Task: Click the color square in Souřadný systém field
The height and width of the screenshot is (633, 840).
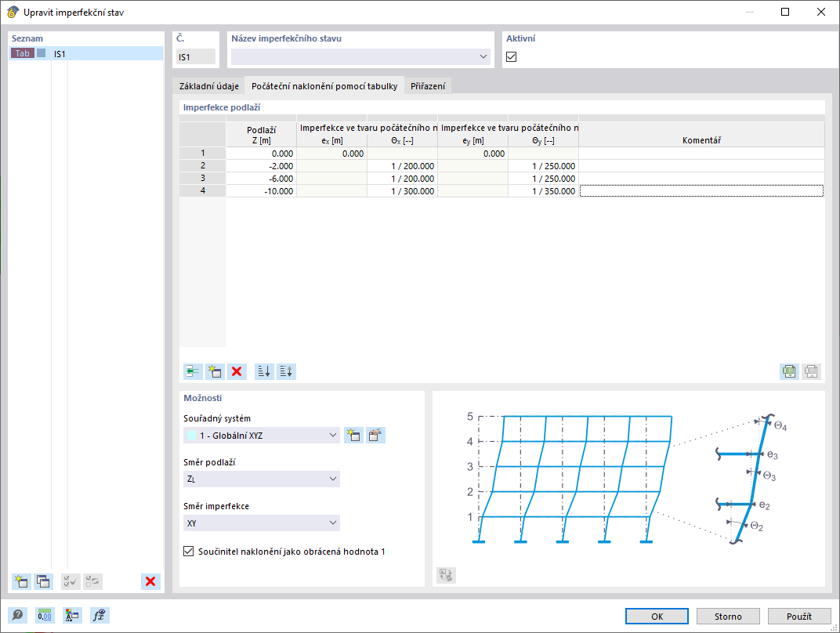Action: [x=191, y=436]
